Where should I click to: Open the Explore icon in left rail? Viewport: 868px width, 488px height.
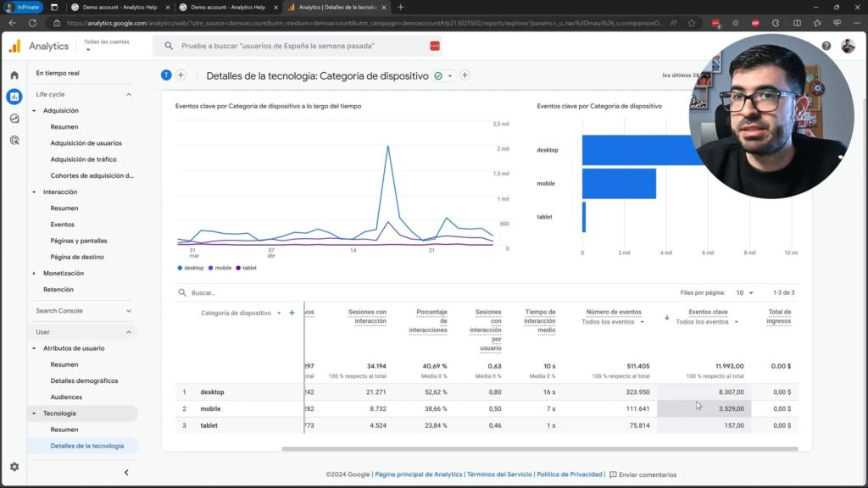coord(14,119)
